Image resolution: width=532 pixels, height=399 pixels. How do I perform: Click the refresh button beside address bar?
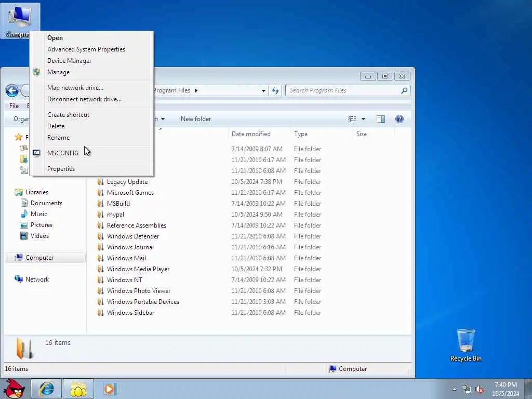click(275, 90)
